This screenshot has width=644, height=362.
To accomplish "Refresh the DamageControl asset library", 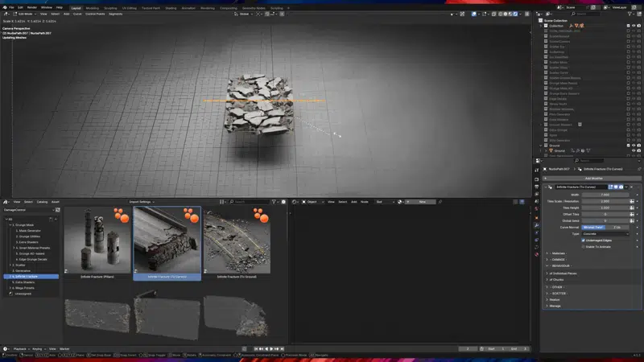I will [57, 210].
